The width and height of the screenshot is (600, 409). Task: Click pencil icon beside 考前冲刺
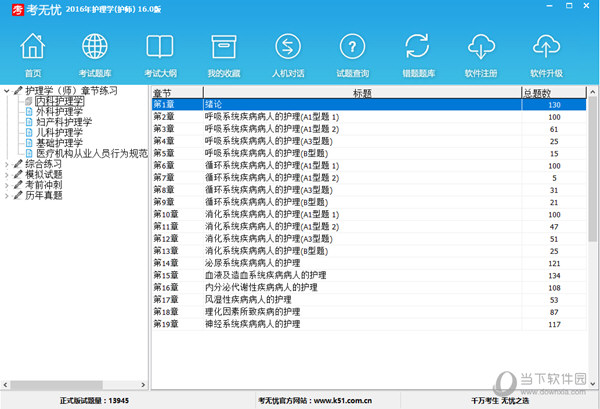[x=18, y=184]
